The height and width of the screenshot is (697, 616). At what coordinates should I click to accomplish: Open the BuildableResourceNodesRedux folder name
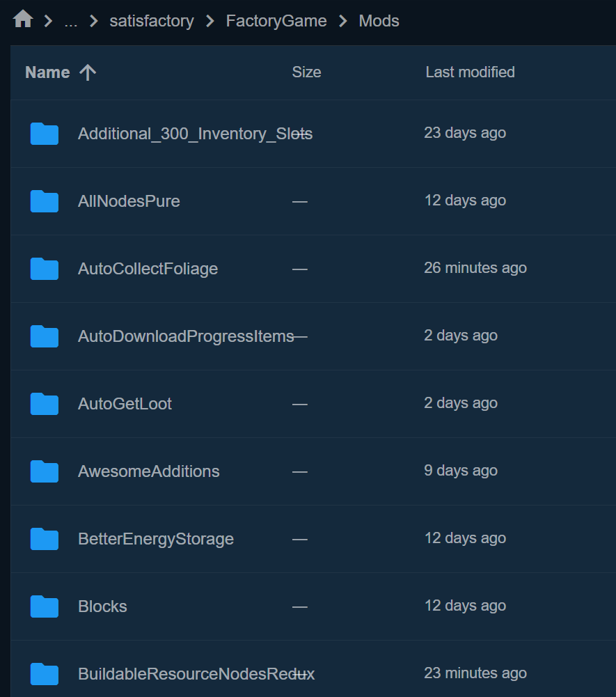tap(196, 674)
